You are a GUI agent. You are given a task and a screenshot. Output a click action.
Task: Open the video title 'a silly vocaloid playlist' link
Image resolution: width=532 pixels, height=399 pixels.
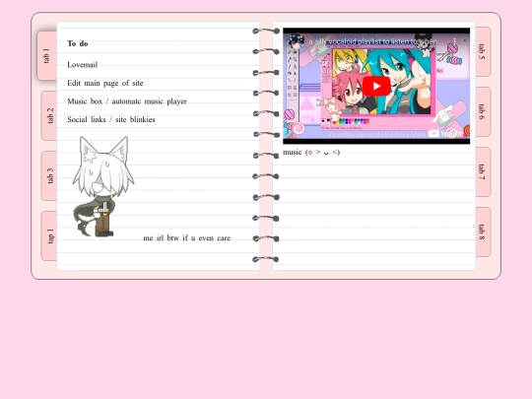click(x=376, y=41)
